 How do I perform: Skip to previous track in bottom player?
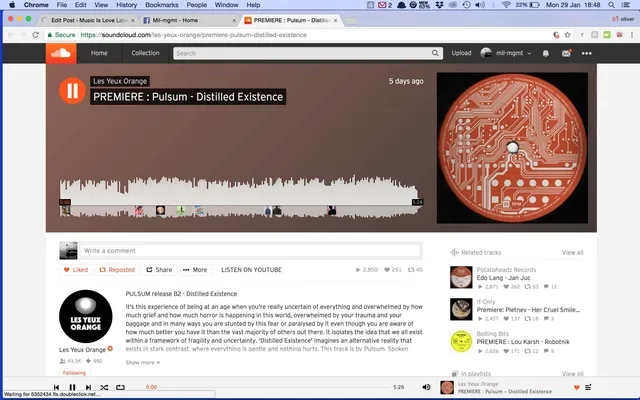(x=56, y=387)
